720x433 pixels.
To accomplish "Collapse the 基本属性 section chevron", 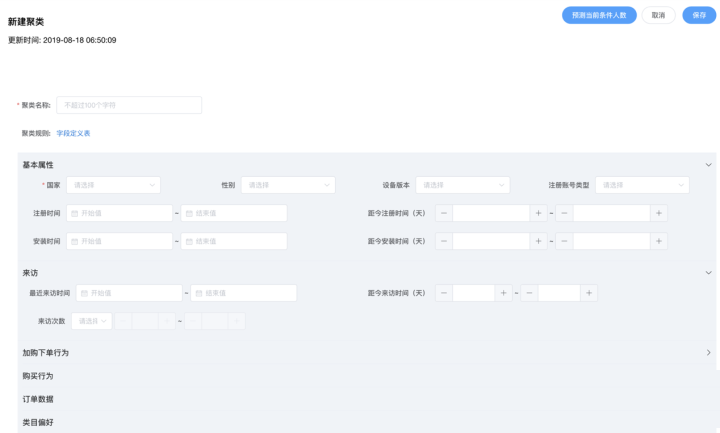I will (709, 165).
